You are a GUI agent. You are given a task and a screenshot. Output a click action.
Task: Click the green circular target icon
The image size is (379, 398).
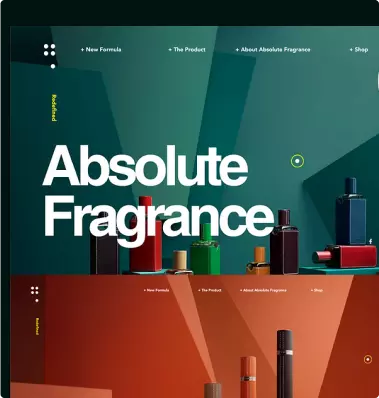pyautogui.click(x=297, y=161)
